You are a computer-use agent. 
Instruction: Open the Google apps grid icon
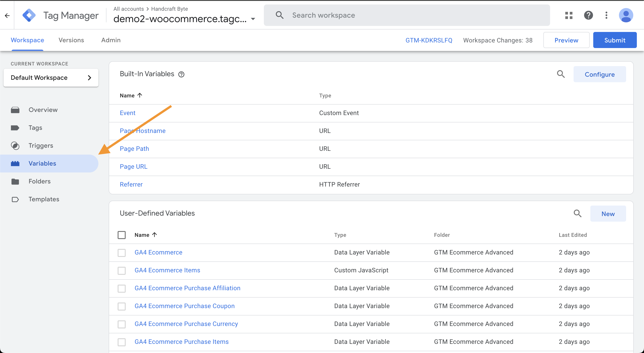569,15
